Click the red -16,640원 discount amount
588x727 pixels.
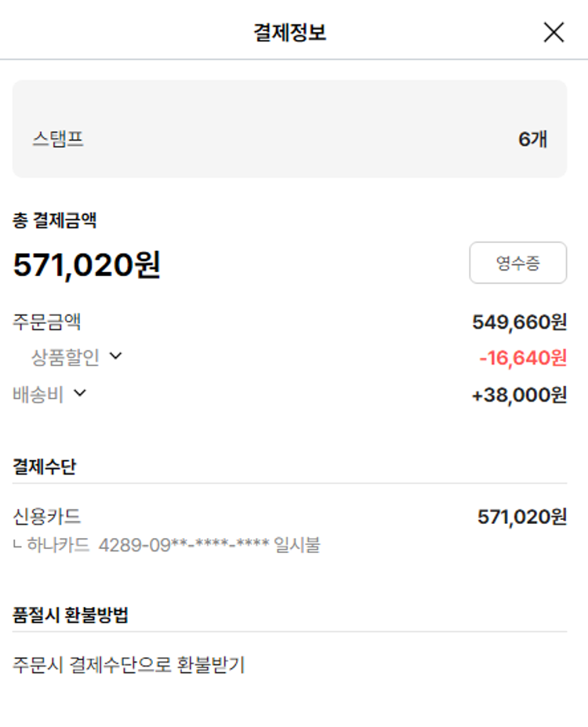522,358
